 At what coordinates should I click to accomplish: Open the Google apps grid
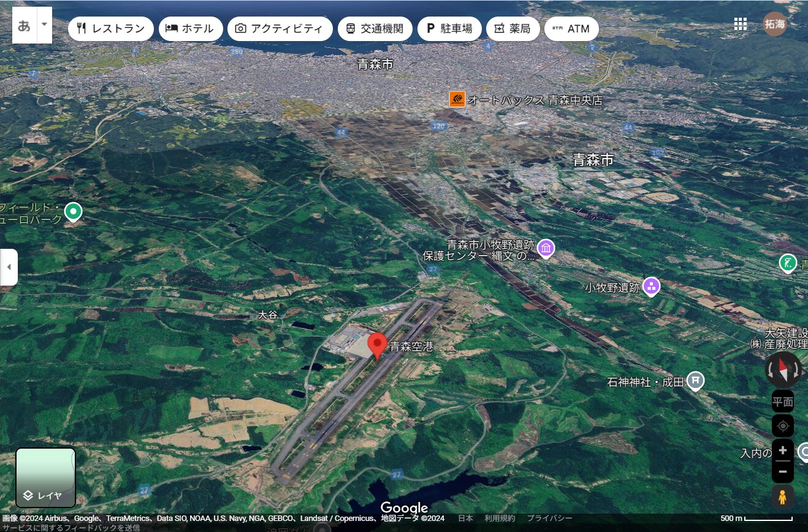(x=740, y=24)
